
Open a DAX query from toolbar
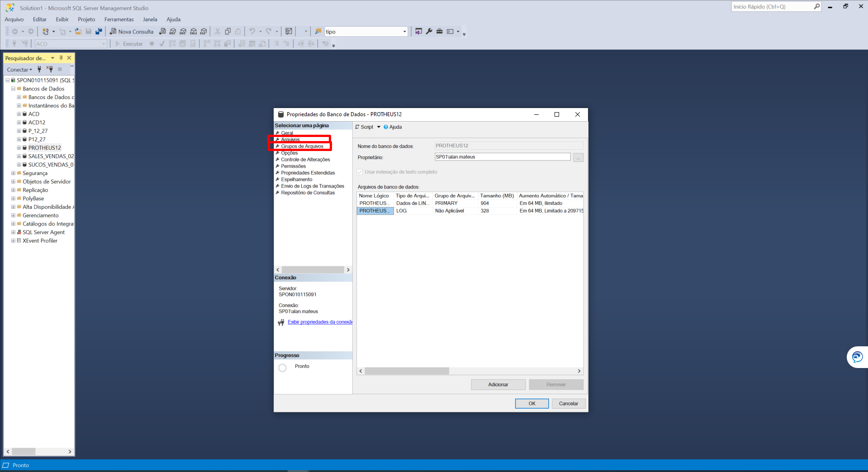[204, 32]
